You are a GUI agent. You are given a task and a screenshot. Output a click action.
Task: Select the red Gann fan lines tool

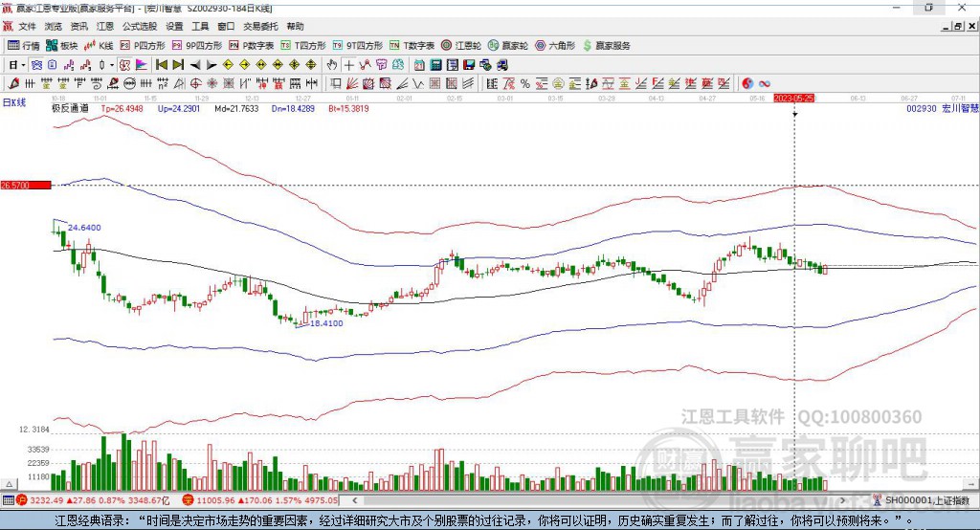point(352,84)
